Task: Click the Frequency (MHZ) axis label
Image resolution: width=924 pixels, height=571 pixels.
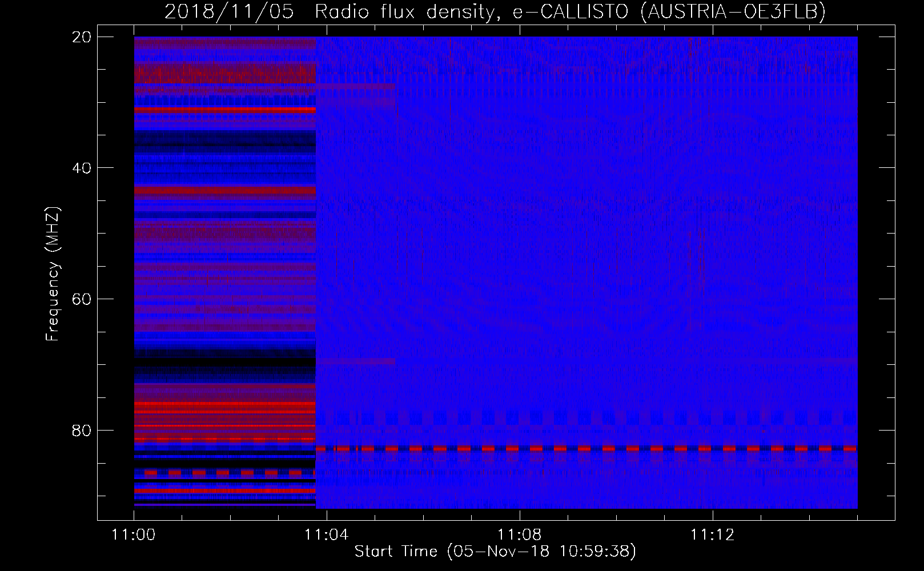Action: (x=53, y=274)
